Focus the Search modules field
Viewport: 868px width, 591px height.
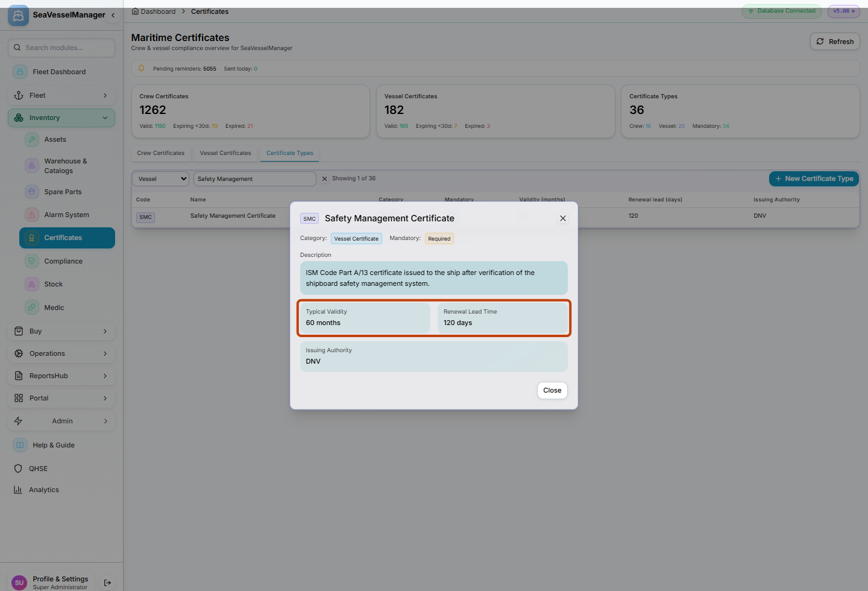coord(61,48)
